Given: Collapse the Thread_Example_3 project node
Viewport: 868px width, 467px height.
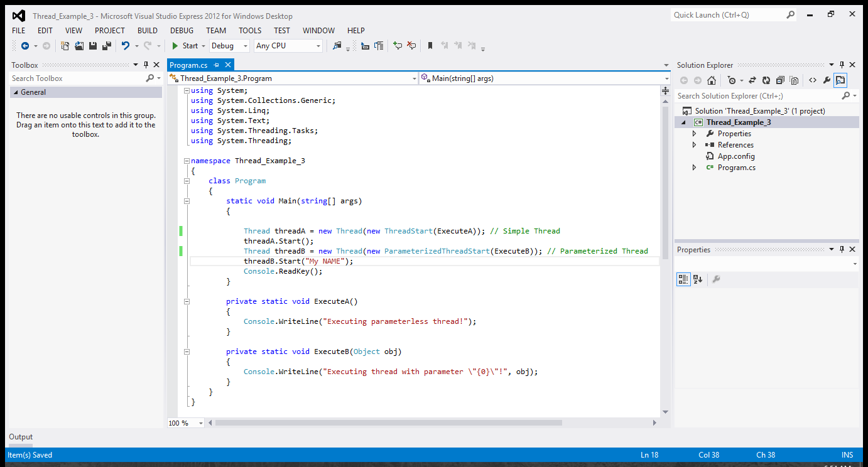Looking at the screenshot, I should pos(684,122).
